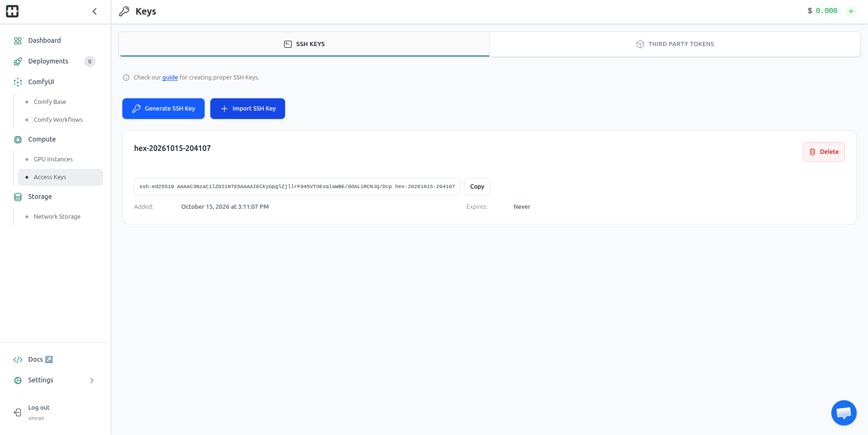Viewport: 868px width, 435px height.
Task: Click the Compute chip icon
Action: coord(18,140)
